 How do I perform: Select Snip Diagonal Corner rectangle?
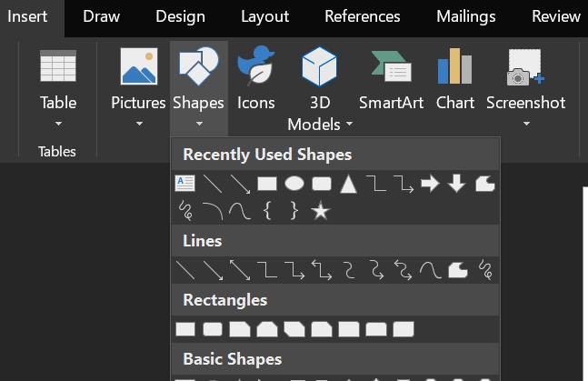294,329
